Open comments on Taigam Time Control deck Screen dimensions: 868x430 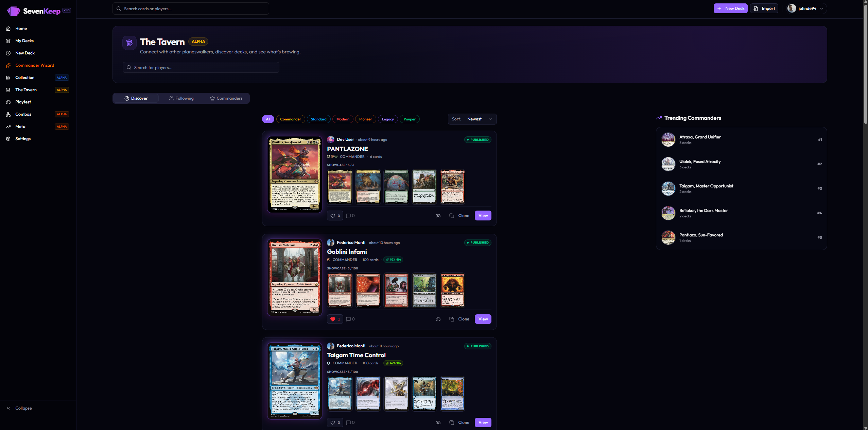(x=350, y=423)
